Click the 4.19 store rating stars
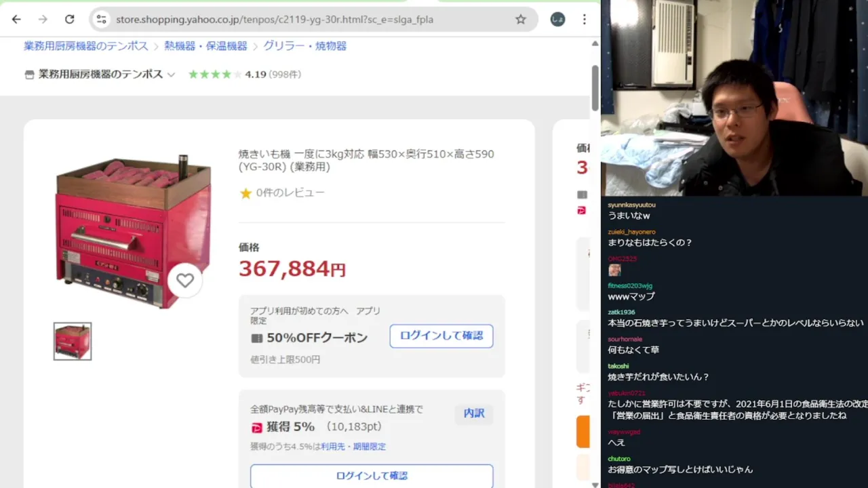Screen dimensions: 868x488 click(214, 75)
